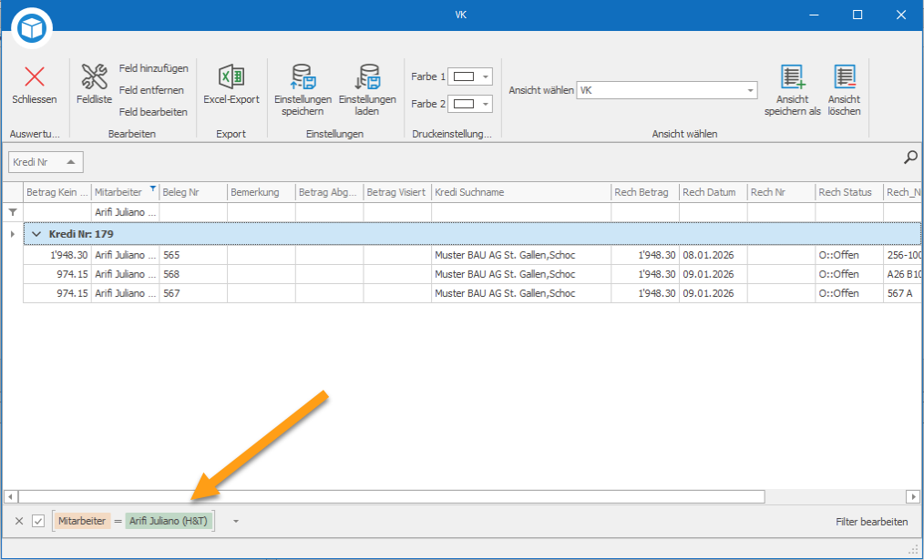Viewport: 924px width, 560px height.
Task: Click the Mitarbeiter filter row cell
Action: [x=126, y=212]
